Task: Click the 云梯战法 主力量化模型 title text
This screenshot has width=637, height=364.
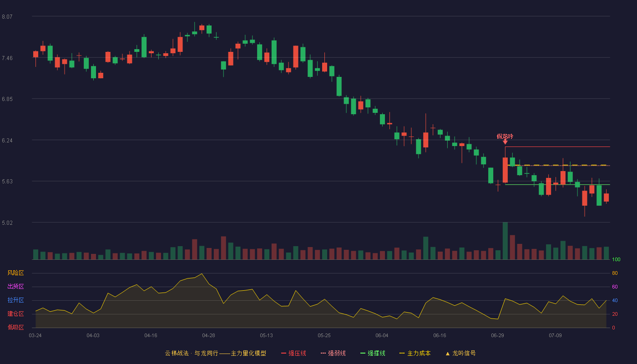Action: point(215,353)
